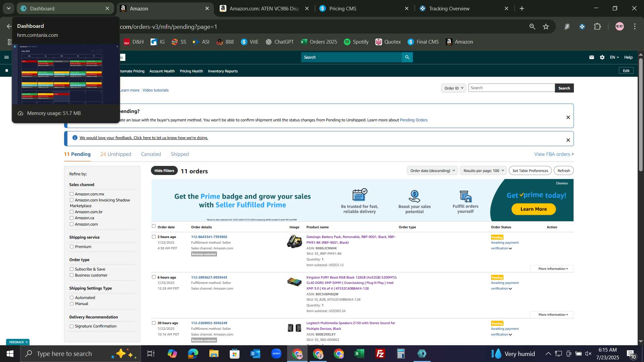
Task: Click the Hide Filters button
Action: point(164,171)
